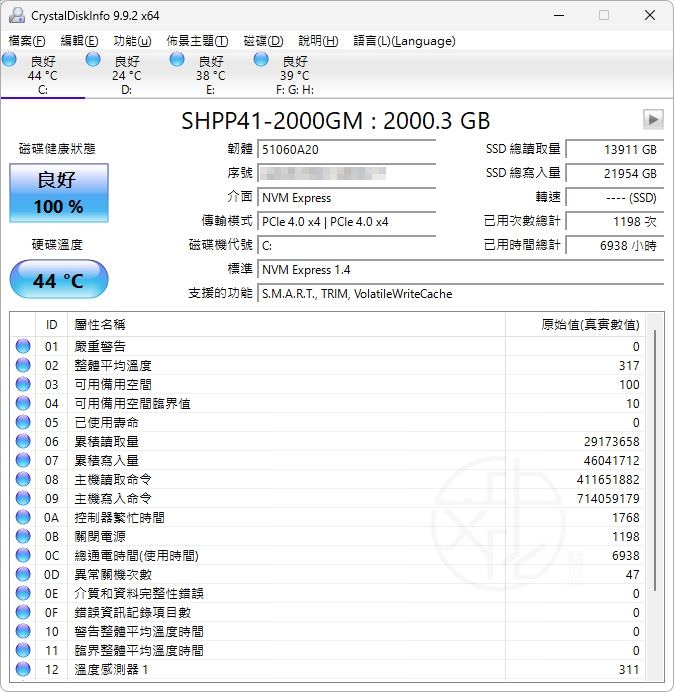Click the 44 °C temperature button
Viewport: 674px width, 692px height.
coord(59,280)
